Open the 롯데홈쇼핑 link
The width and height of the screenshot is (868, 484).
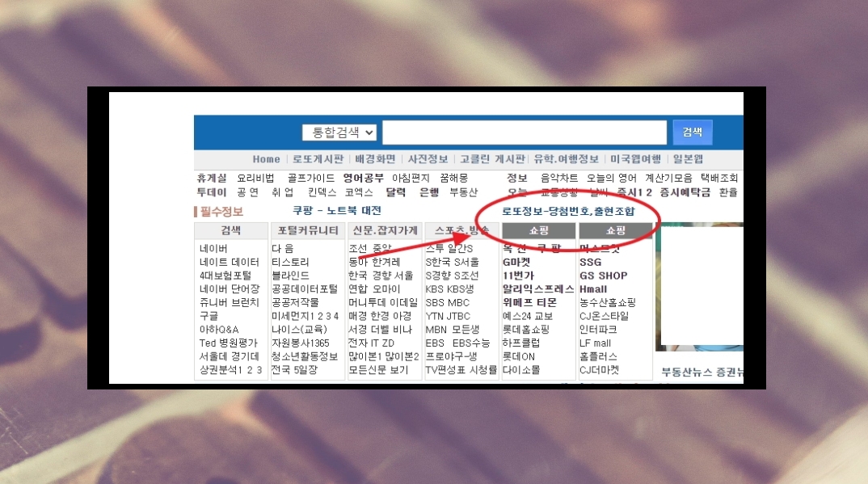coord(526,329)
